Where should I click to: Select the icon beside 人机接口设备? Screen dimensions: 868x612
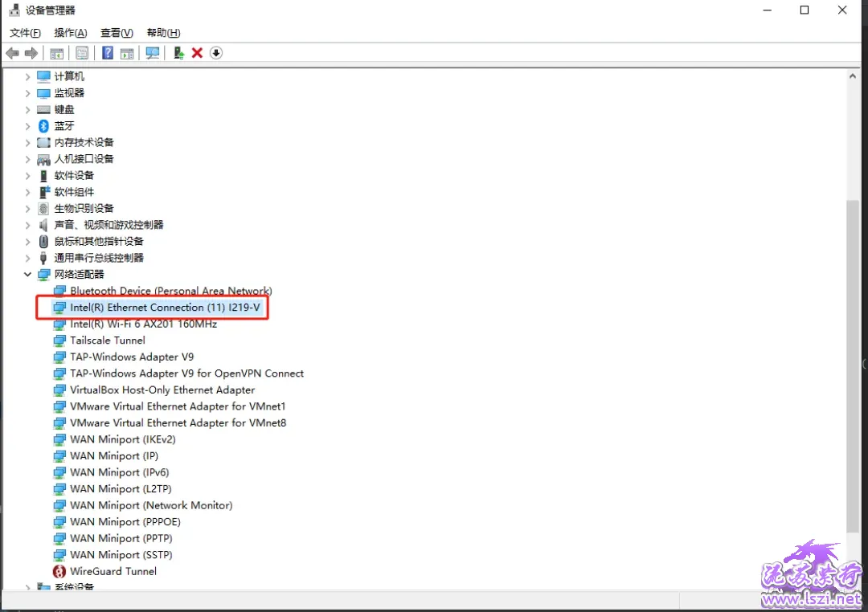[43, 159]
